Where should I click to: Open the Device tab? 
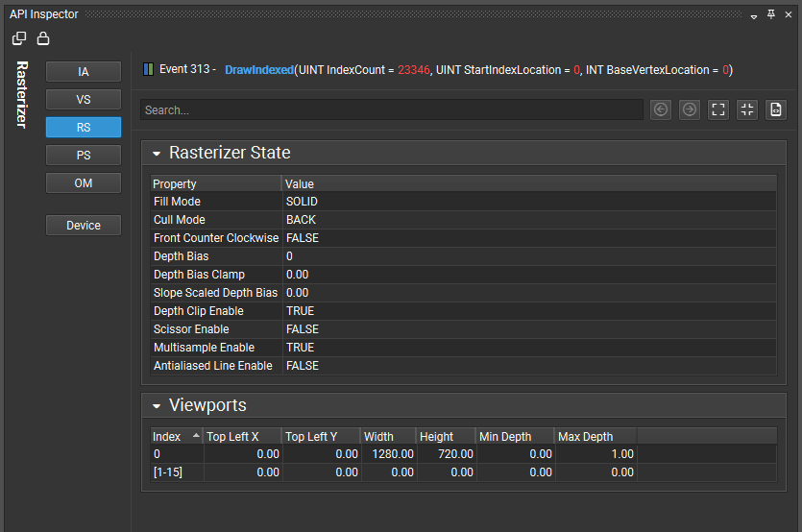[84, 226]
